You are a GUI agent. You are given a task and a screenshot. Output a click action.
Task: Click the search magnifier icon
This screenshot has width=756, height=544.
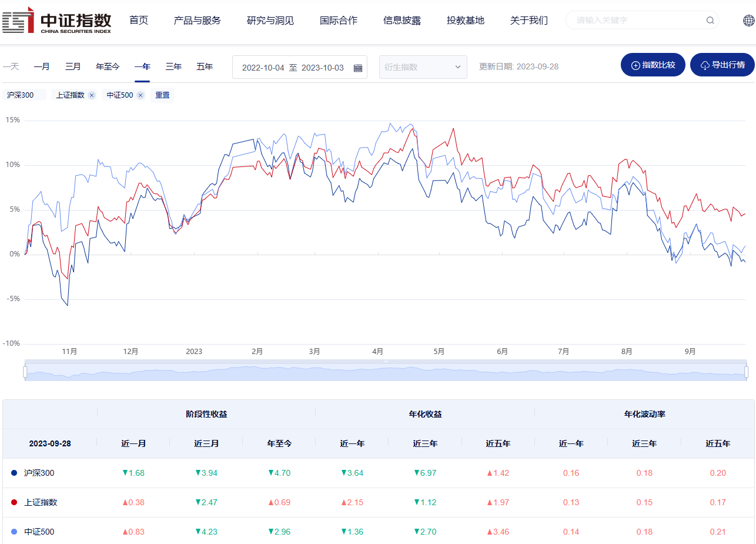710,20
